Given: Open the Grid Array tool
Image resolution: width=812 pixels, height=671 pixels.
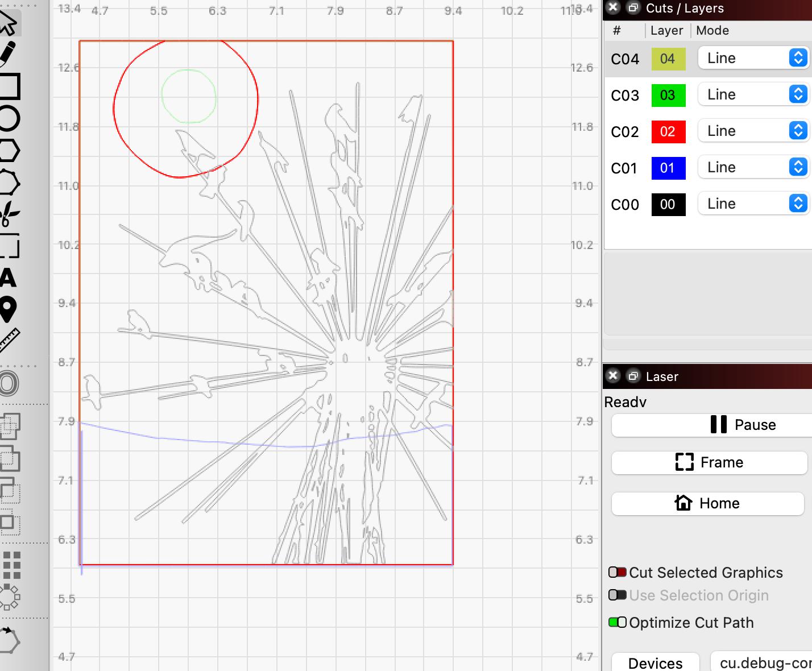Looking at the screenshot, I should [x=11, y=565].
